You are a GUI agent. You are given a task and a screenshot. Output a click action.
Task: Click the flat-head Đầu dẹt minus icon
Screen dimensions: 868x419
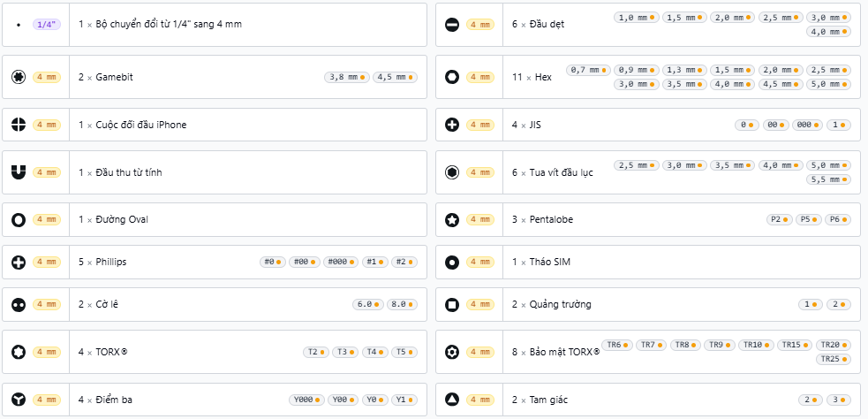tap(452, 25)
